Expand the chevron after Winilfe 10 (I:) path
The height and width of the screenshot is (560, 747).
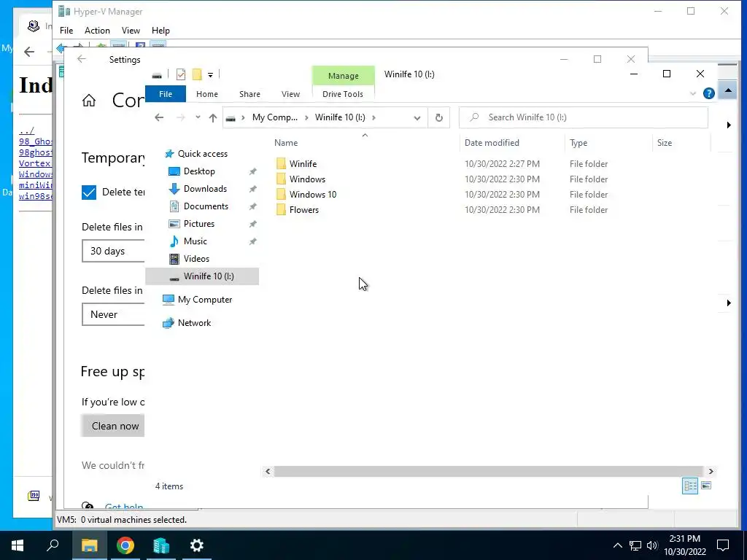click(374, 117)
